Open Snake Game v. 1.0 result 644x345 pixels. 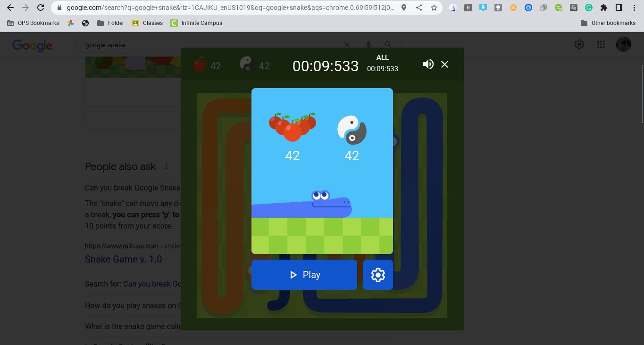click(123, 259)
